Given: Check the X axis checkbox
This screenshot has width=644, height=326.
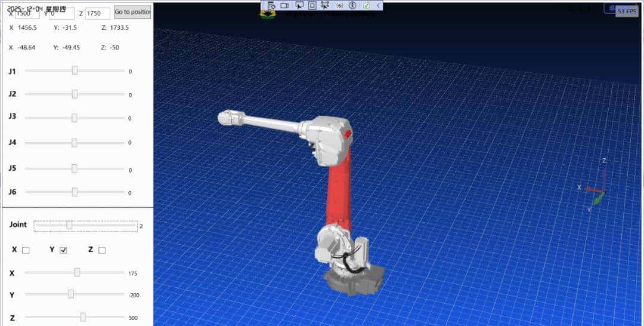Looking at the screenshot, I should tap(26, 250).
